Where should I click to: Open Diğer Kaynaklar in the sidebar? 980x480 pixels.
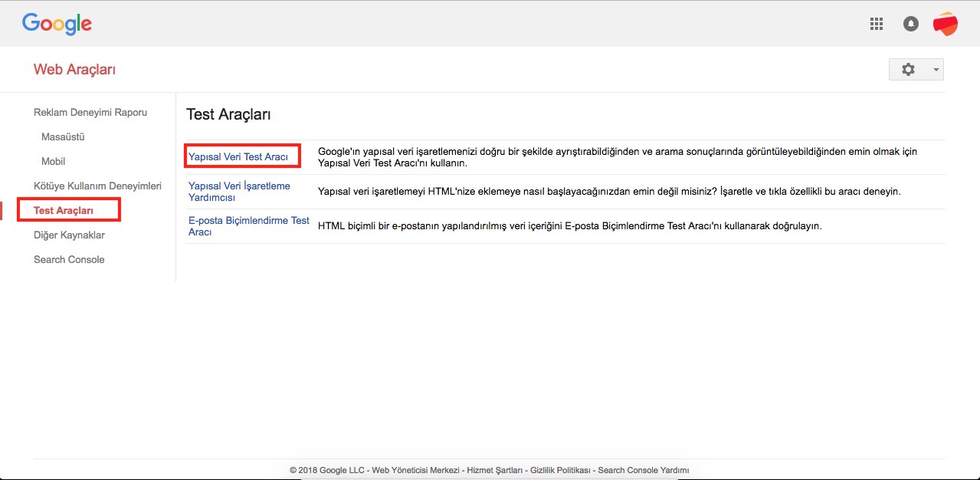[x=69, y=235]
